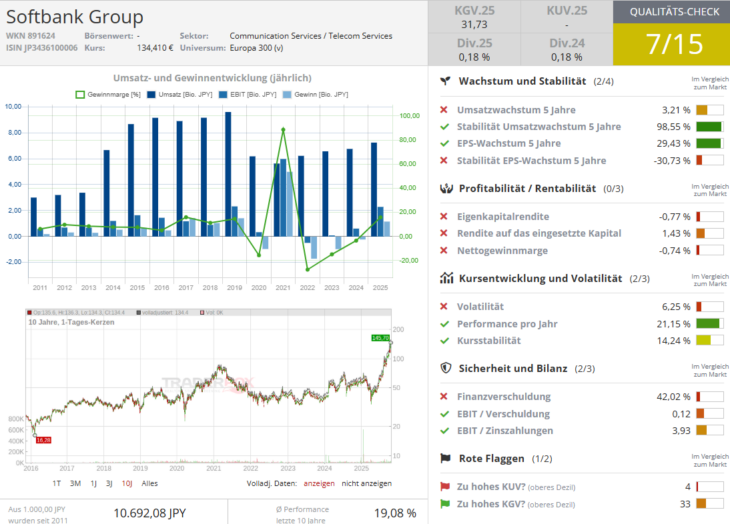Click the shield icon beside Sicherheit und Bilanz
Viewport: 730px width, 524px height.
click(446, 368)
